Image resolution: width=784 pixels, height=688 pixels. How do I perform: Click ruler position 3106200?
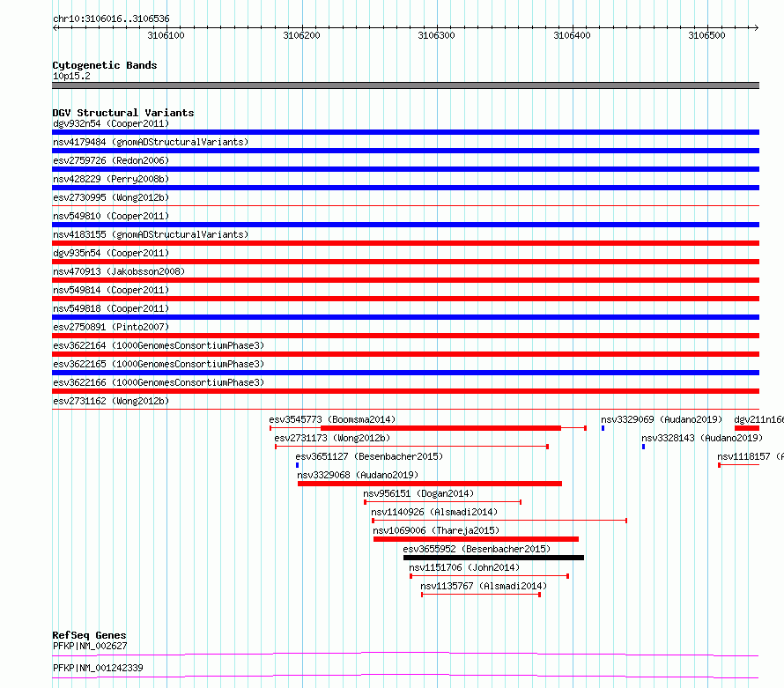pos(301,35)
